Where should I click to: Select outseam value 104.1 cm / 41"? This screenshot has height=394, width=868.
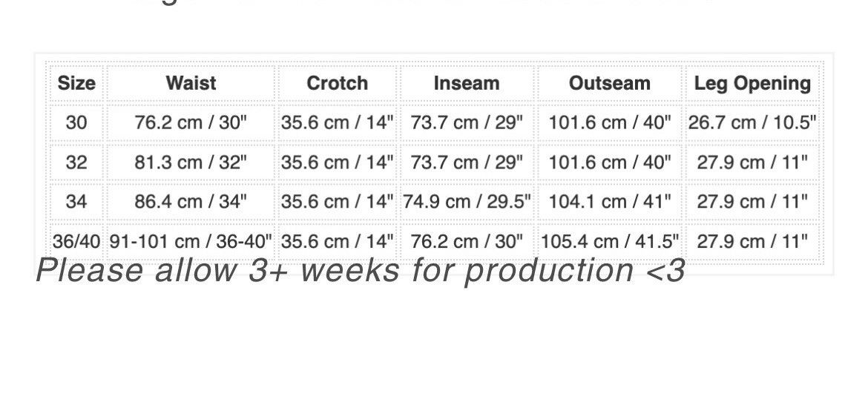pos(610,201)
